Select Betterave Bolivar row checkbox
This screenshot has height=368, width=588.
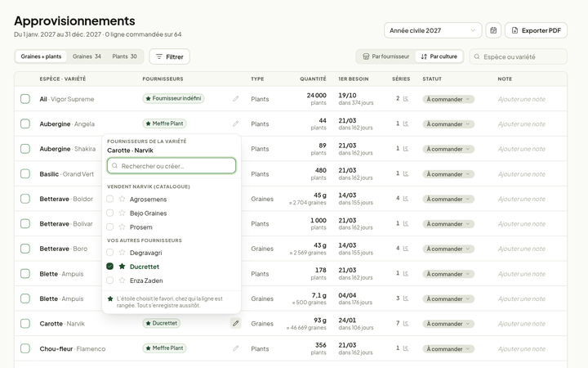coord(25,223)
